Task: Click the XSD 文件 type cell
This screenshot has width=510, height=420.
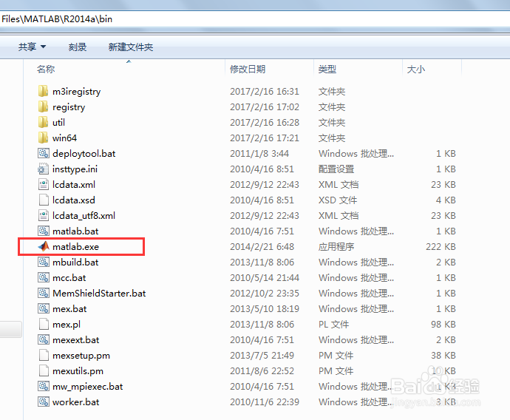Action: click(x=338, y=200)
